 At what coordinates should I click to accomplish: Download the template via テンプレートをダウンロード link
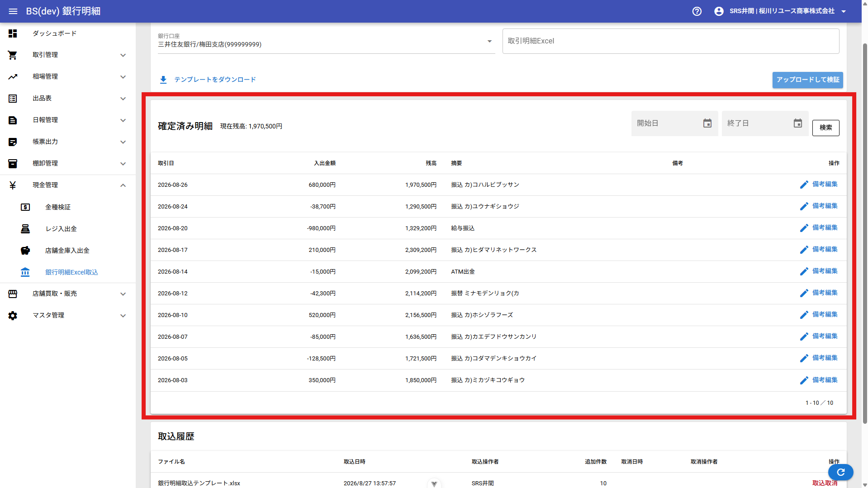pos(215,80)
